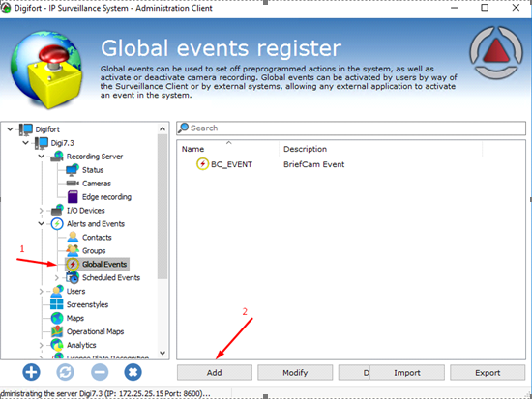The width and height of the screenshot is (532, 399).
Task: Select the BC_EVENT row name
Action: pyautogui.click(x=231, y=164)
